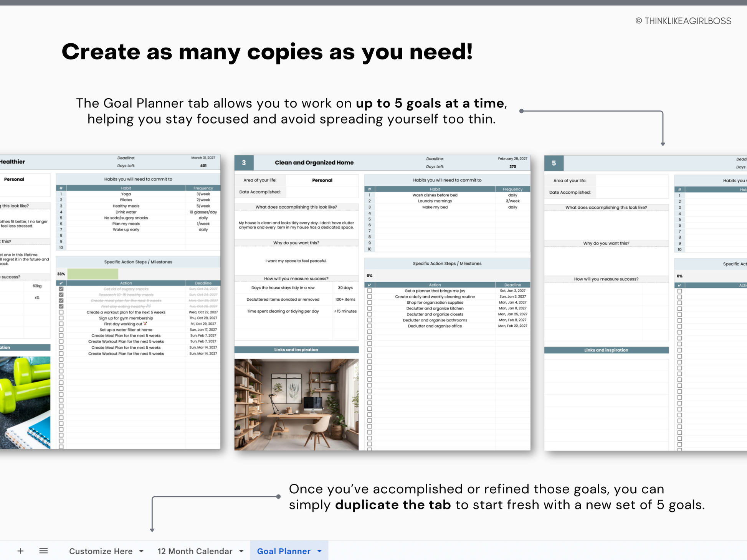Image resolution: width=747 pixels, height=560 pixels.
Task: Tick the 'Declutter and organize kitchen' checkbox
Action: (370, 308)
